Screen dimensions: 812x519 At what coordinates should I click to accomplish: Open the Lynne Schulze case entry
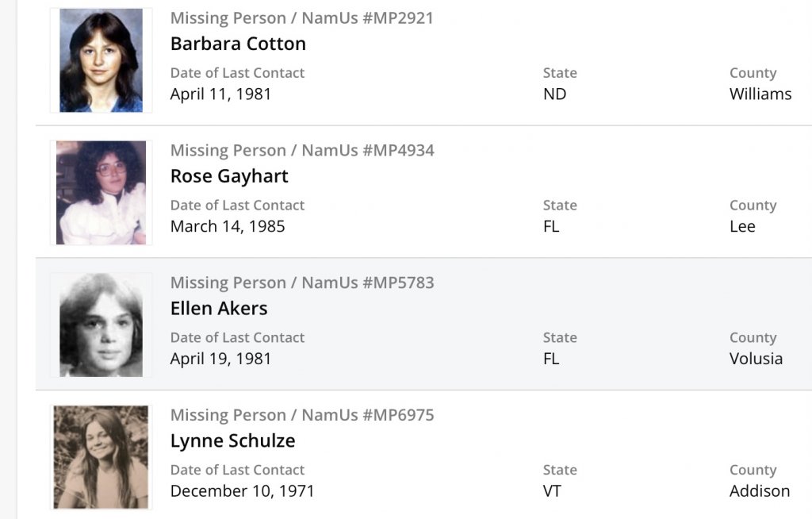pos(232,440)
